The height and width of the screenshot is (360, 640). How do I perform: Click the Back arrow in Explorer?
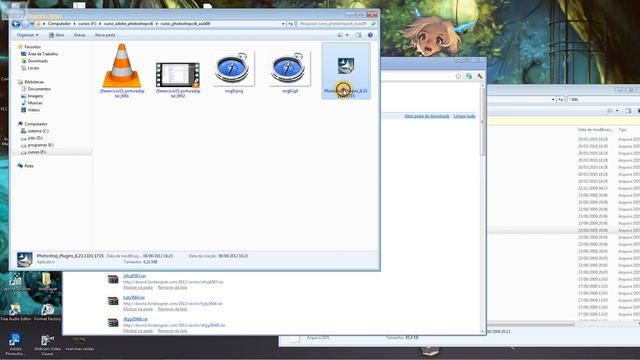tap(16, 24)
